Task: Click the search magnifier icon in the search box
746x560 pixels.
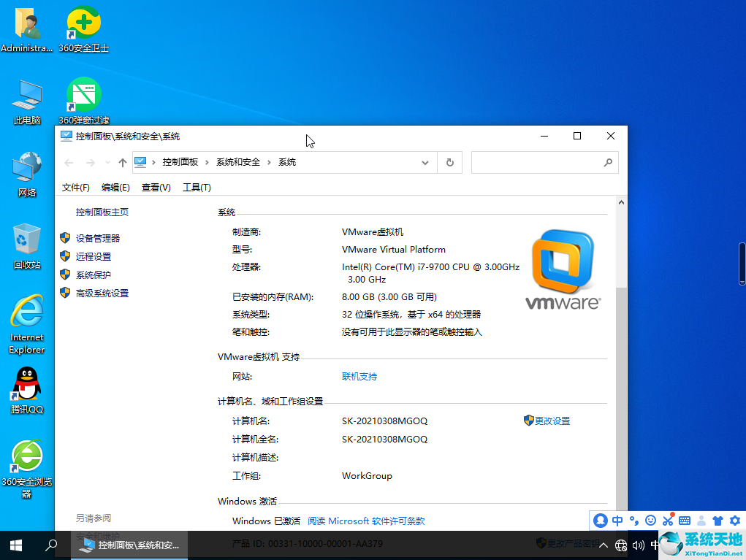Action: (x=608, y=163)
